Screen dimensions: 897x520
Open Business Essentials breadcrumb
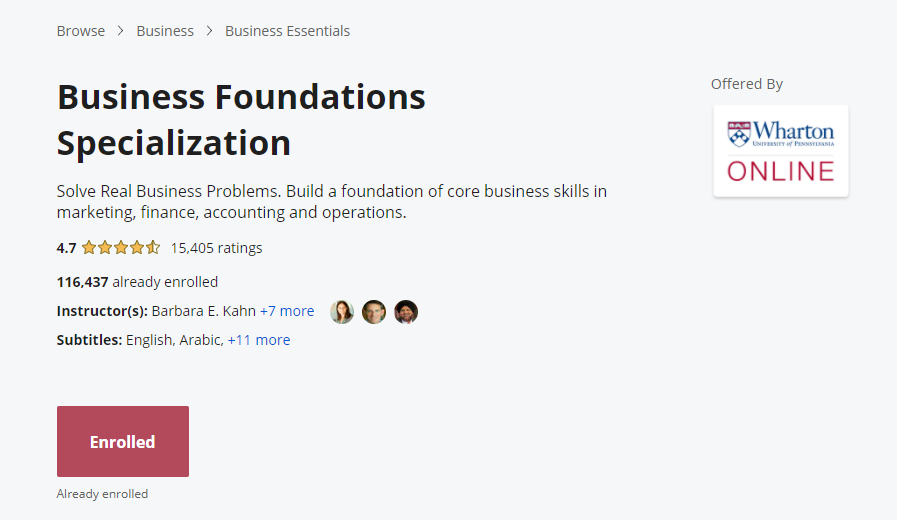(287, 31)
